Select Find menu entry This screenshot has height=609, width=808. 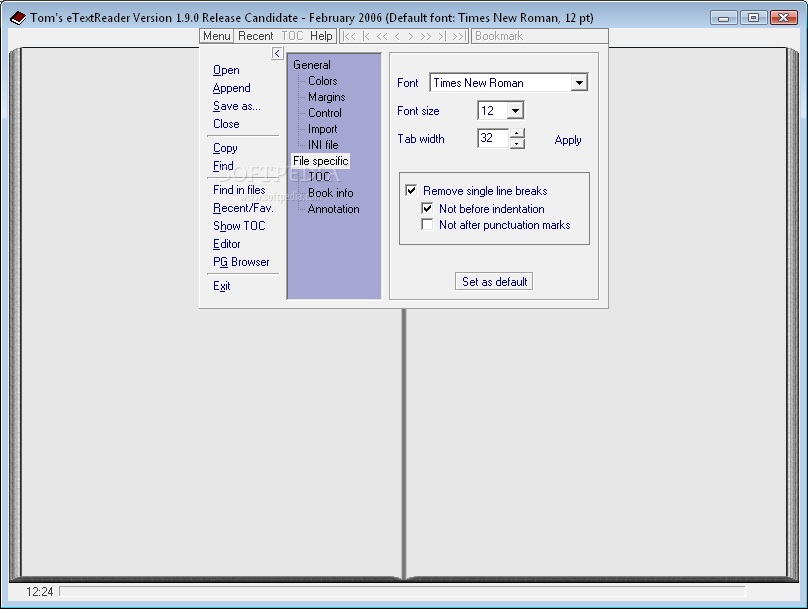[223, 166]
